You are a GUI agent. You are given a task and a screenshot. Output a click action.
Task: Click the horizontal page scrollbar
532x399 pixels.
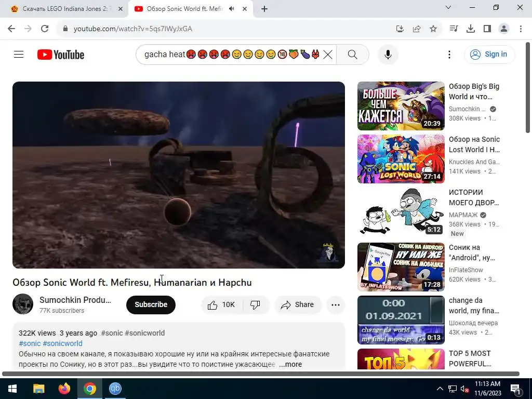coord(261,374)
